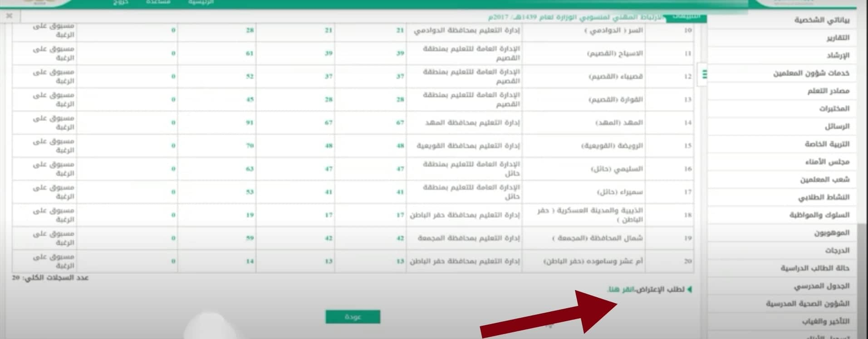
Task: Go to التأخر والغياب
Action: pos(826,321)
